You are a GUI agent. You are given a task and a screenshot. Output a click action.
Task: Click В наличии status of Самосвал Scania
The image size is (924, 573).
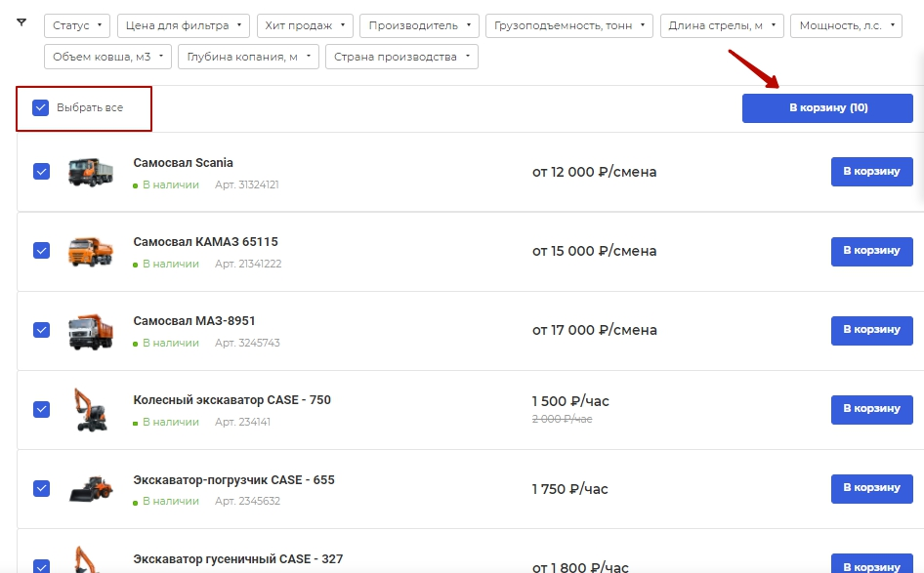point(166,184)
